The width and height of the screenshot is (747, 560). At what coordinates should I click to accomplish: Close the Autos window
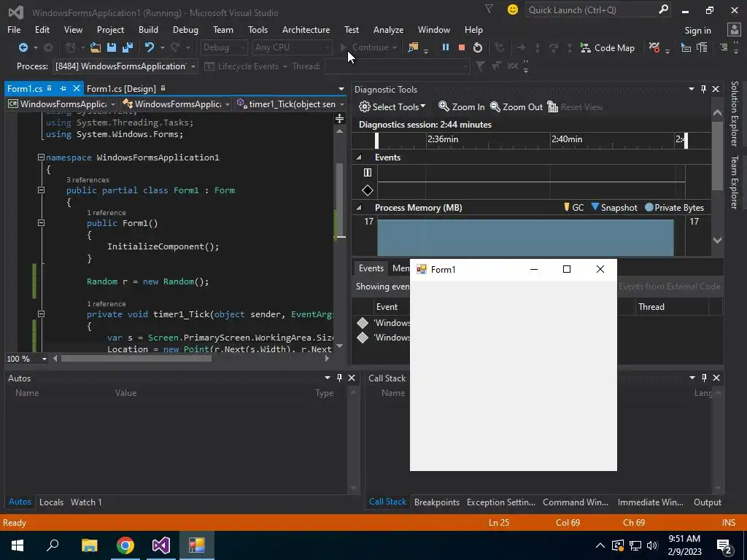click(352, 378)
